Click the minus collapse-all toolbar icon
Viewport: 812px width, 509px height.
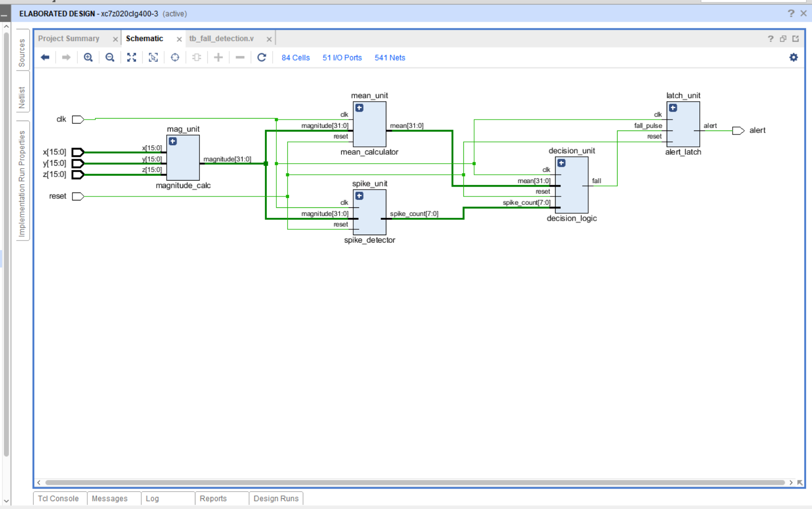click(x=240, y=58)
